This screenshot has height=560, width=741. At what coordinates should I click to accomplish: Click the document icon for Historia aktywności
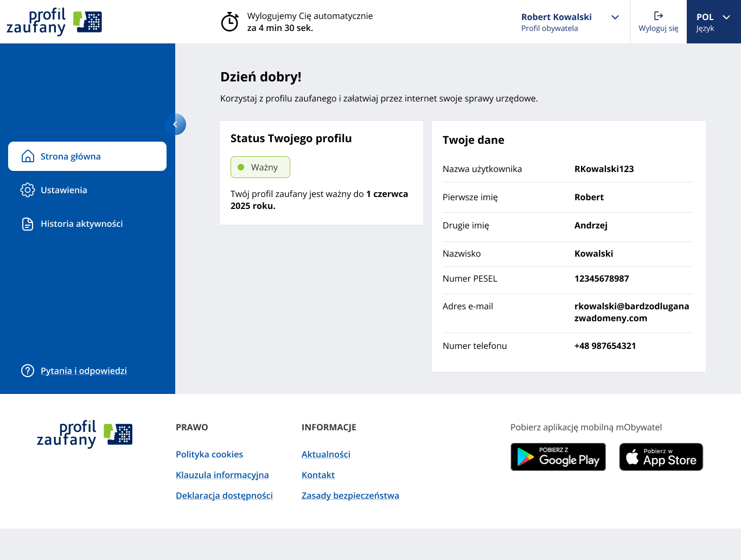pos(28,224)
